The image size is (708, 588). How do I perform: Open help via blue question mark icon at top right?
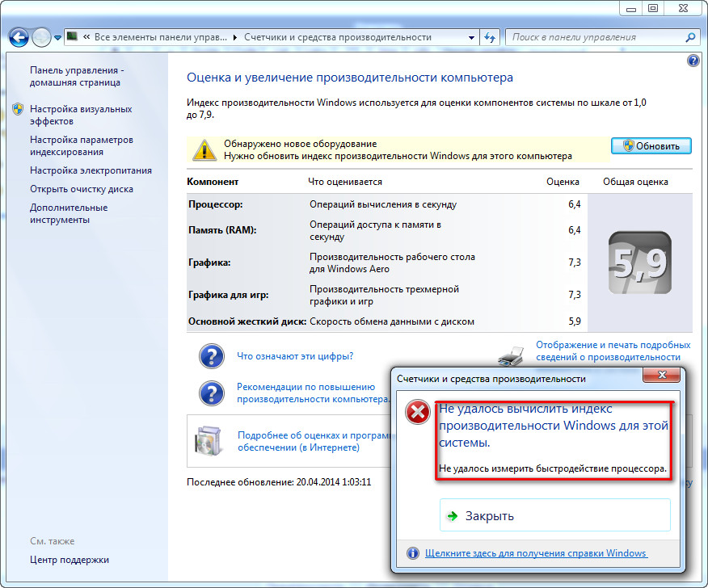click(x=693, y=60)
